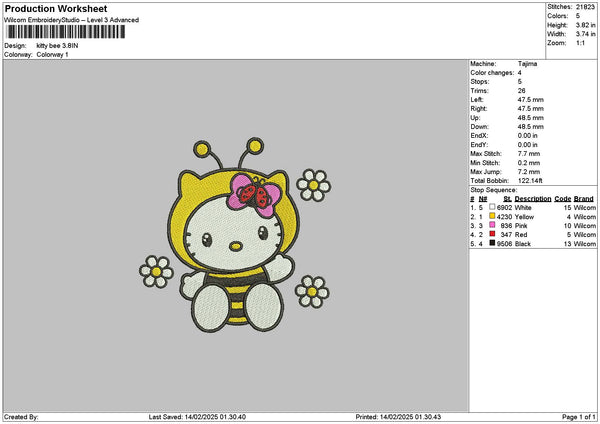Click the red color swatch in Stop Sequence
600x424 pixels.
click(x=492, y=234)
